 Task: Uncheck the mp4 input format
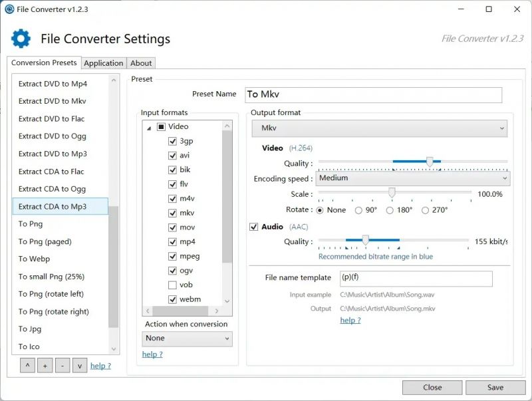pos(172,242)
